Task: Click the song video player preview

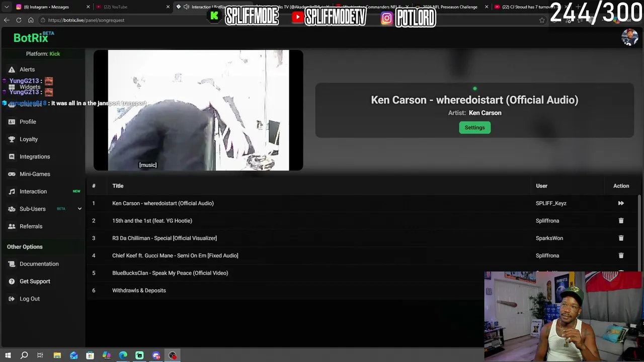Action: [198, 110]
